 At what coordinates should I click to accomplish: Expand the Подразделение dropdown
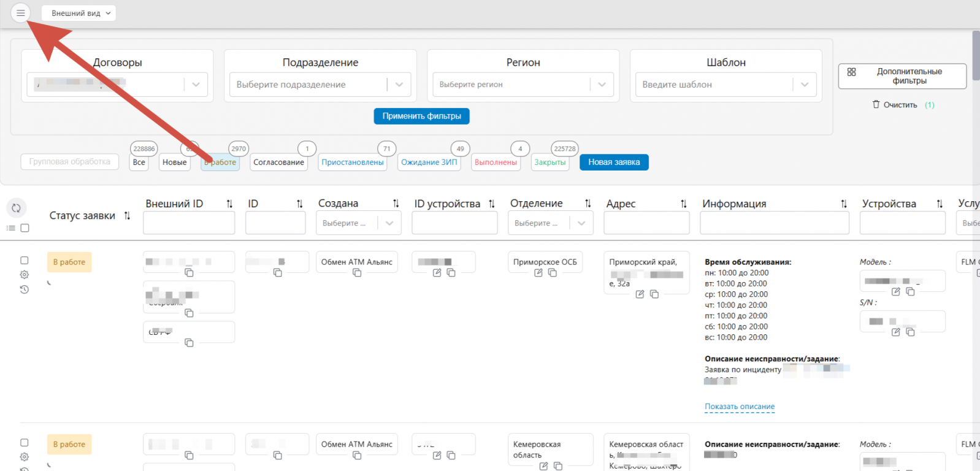pos(399,85)
